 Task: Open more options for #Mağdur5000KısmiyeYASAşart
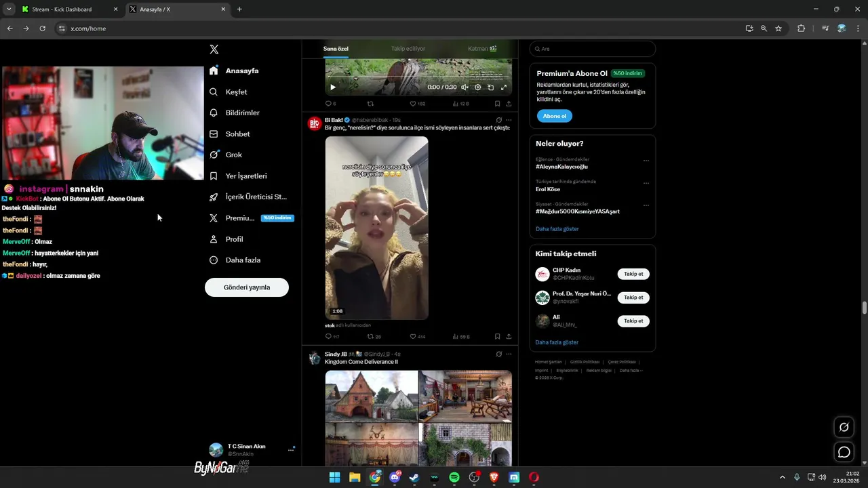(x=646, y=205)
